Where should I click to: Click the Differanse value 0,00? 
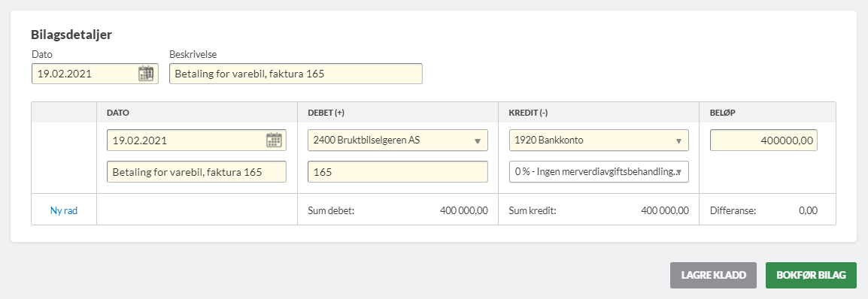pyautogui.click(x=809, y=210)
